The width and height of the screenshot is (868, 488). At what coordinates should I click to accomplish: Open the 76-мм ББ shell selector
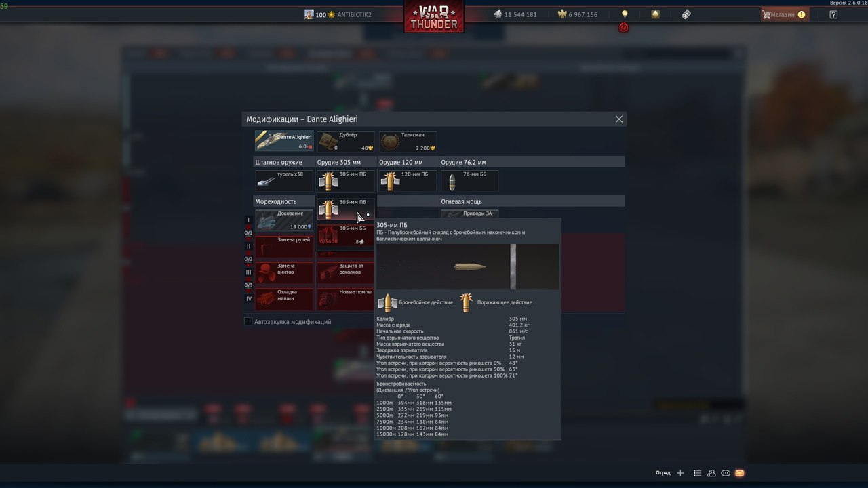pos(469,180)
